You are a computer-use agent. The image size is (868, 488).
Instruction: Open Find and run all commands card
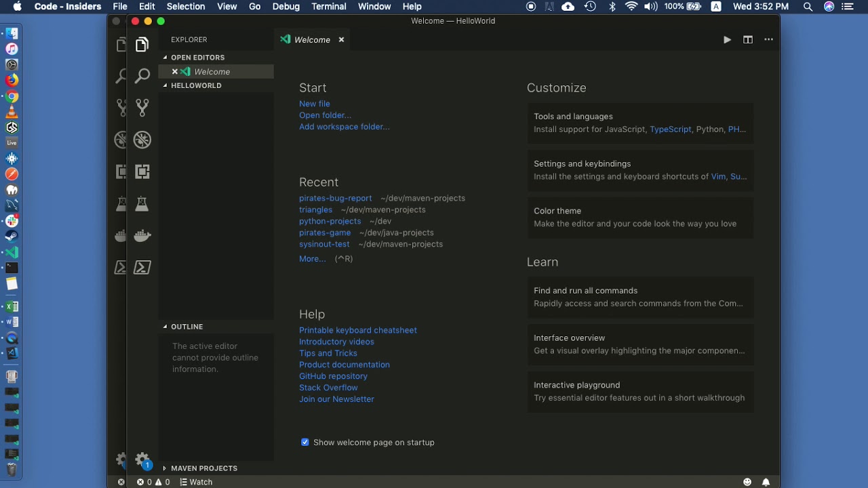tap(640, 297)
